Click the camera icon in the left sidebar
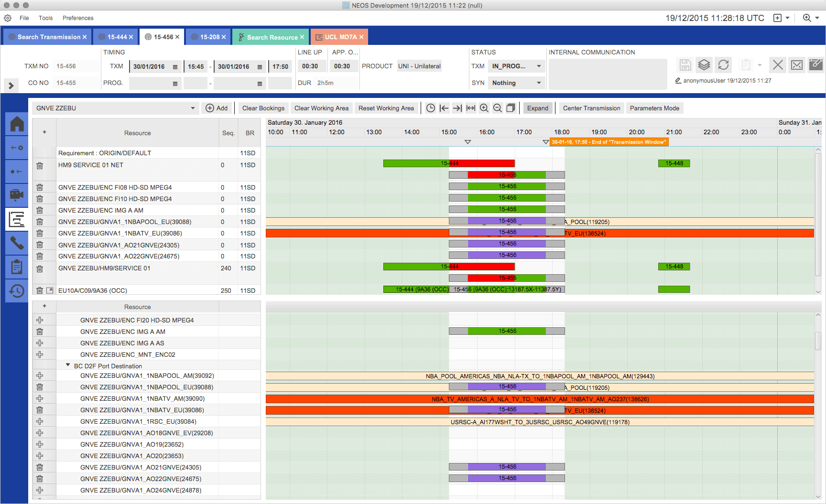The height and width of the screenshot is (504, 826). click(x=17, y=194)
